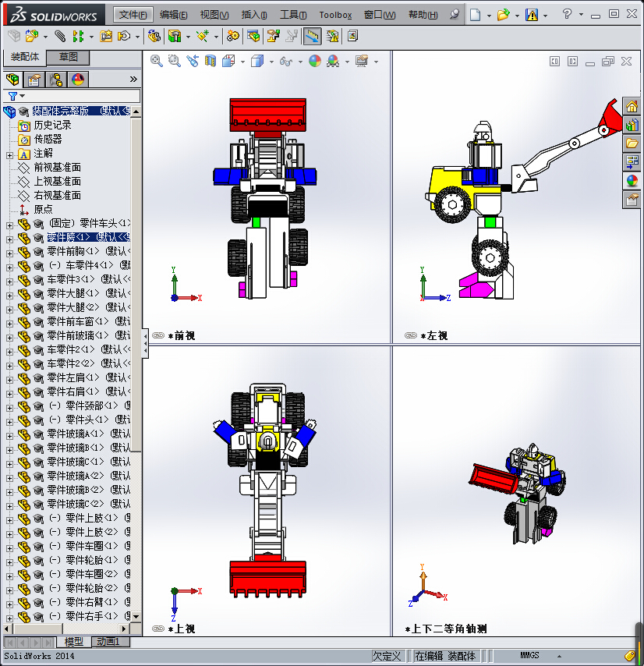Click the status bar tag icon at far right
Screen dimensions: 644x666
(x=629, y=655)
